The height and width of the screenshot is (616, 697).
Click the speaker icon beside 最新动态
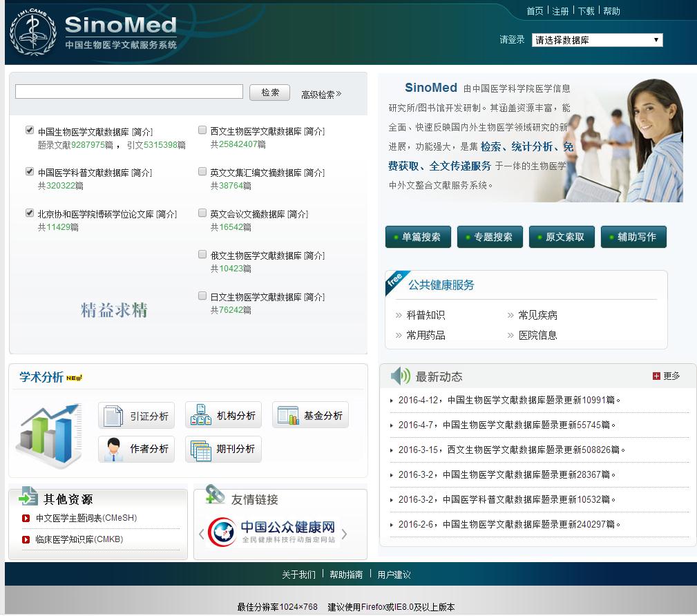click(x=400, y=376)
